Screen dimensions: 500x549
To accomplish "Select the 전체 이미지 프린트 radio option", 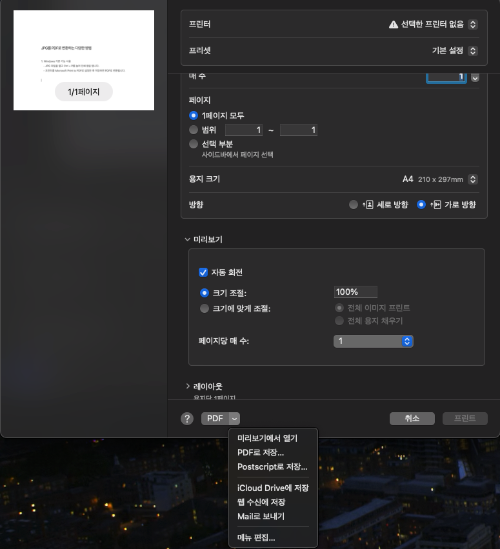I will coord(339,308).
